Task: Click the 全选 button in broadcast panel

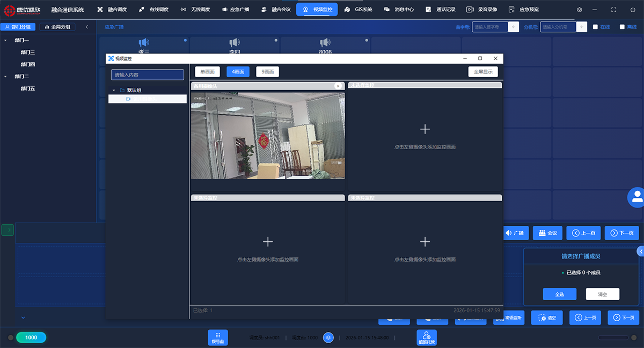Action: [x=559, y=294]
